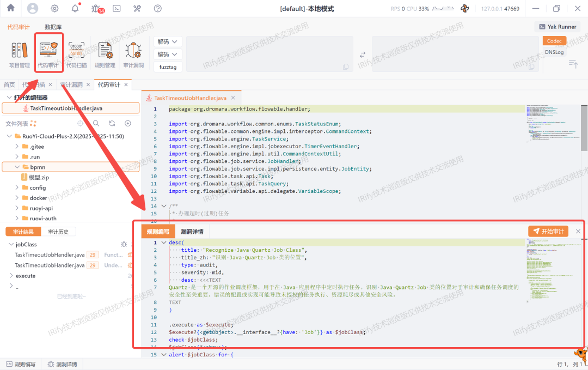Open the terminal console icon
This screenshot has height=370, width=588.
[x=117, y=8]
